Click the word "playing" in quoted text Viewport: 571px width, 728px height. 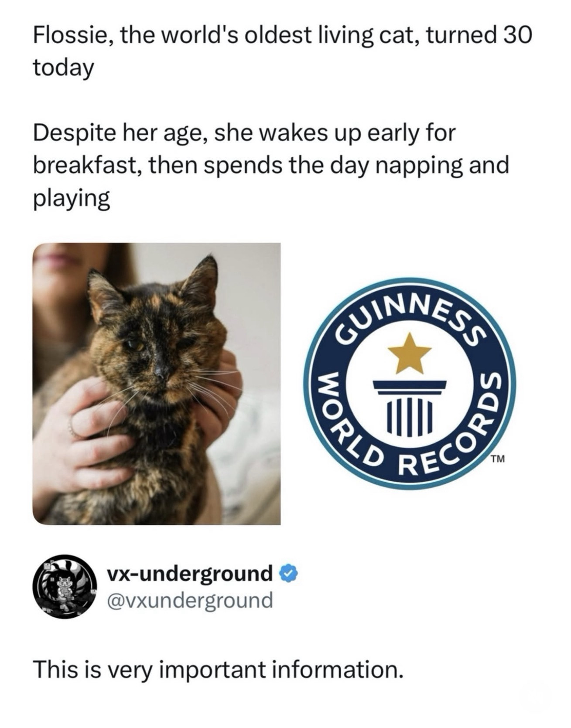tap(72, 199)
